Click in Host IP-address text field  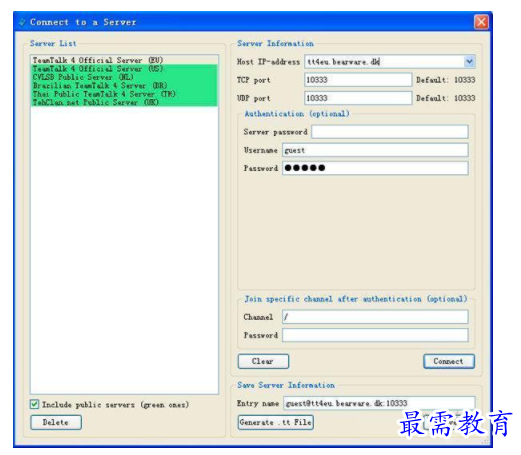pos(384,62)
